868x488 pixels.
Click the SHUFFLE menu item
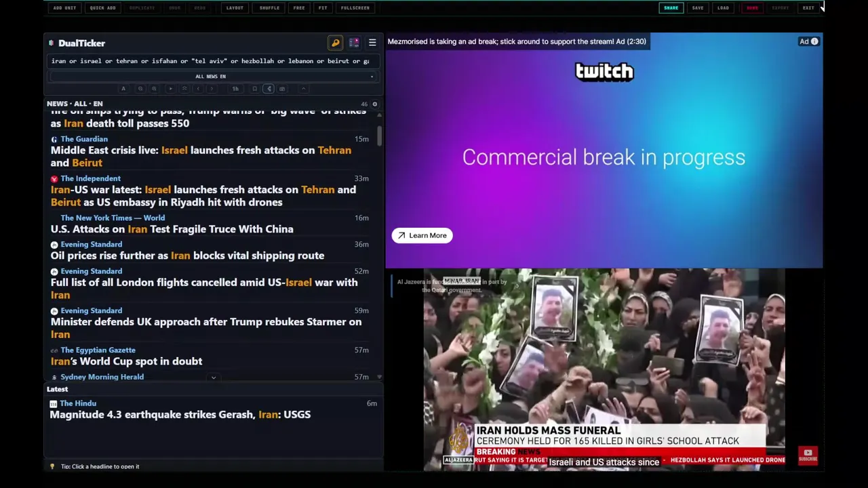[x=269, y=8]
